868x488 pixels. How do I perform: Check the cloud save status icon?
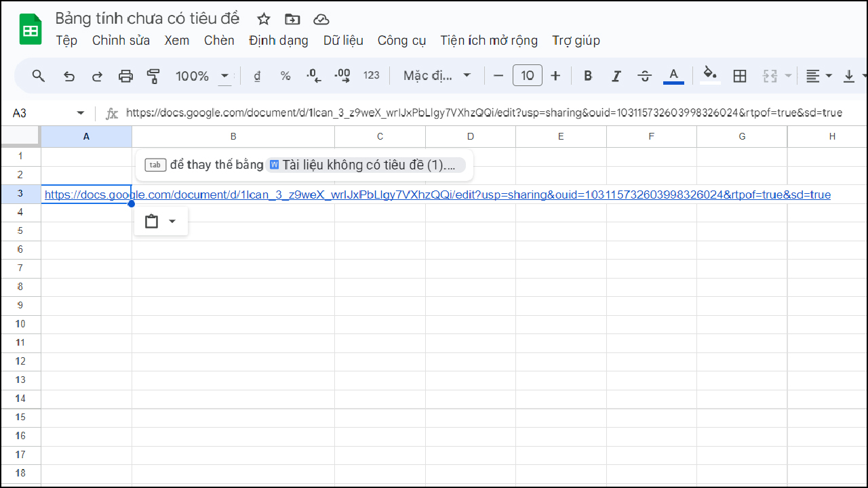click(321, 19)
